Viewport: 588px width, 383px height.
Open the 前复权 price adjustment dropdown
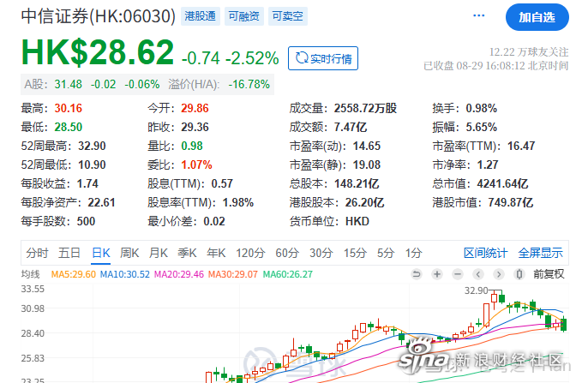pos(549,274)
